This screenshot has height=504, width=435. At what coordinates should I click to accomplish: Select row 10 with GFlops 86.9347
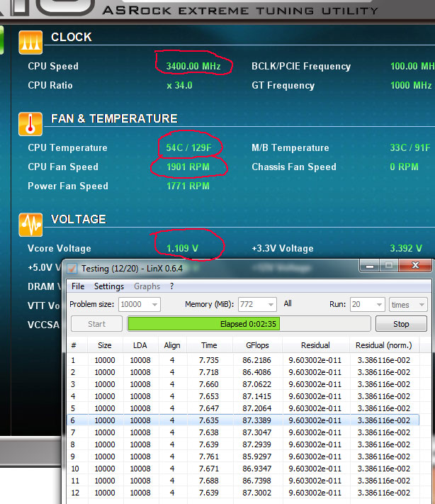tap(243, 469)
